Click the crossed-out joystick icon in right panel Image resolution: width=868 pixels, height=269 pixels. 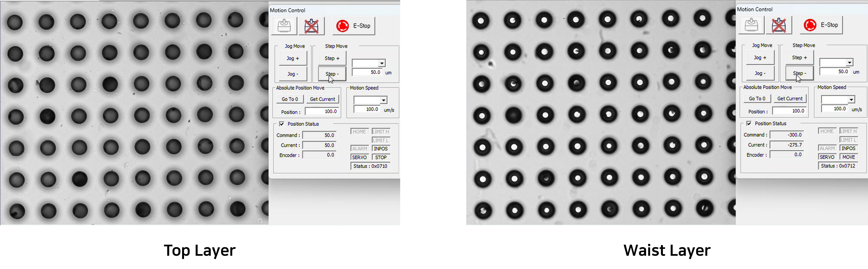pos(779,25)
